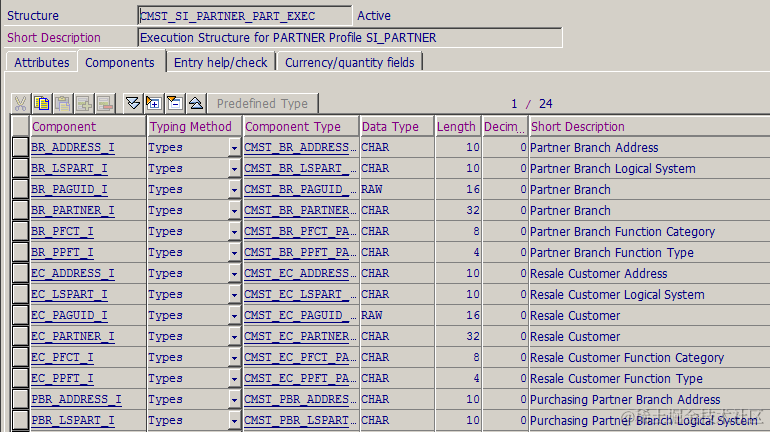Screen dimensions: 770x432
Task: Open the BR_ADDRESS_I component link
Action: pos(73,147)
